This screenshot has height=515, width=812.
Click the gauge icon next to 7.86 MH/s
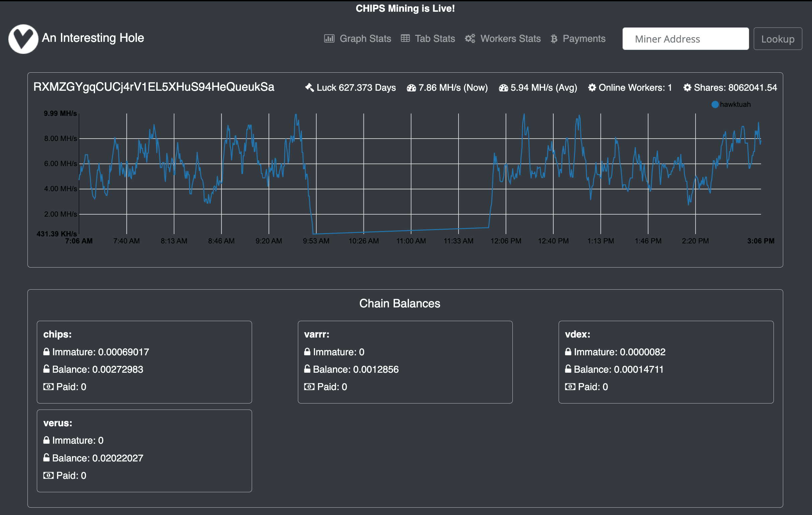tap(411, 87)
